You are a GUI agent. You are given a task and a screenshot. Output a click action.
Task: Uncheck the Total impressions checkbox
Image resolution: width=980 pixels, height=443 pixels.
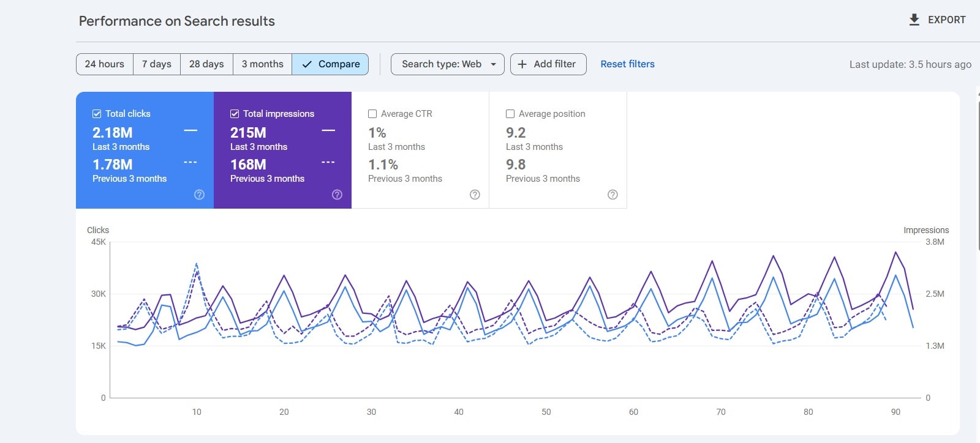tap(235, 114)
